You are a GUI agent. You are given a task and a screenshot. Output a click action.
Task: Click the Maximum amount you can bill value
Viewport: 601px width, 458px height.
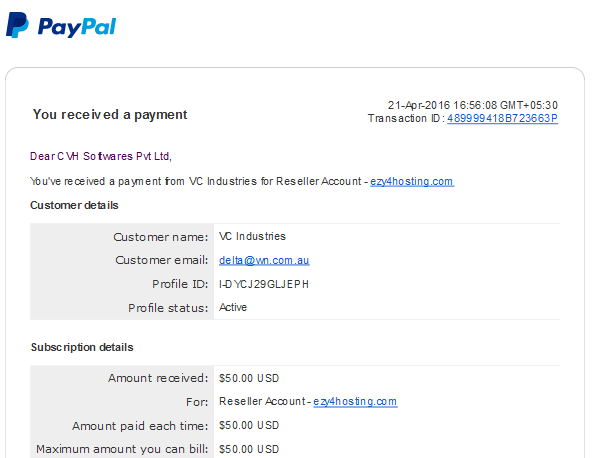[x=249, y=449]
